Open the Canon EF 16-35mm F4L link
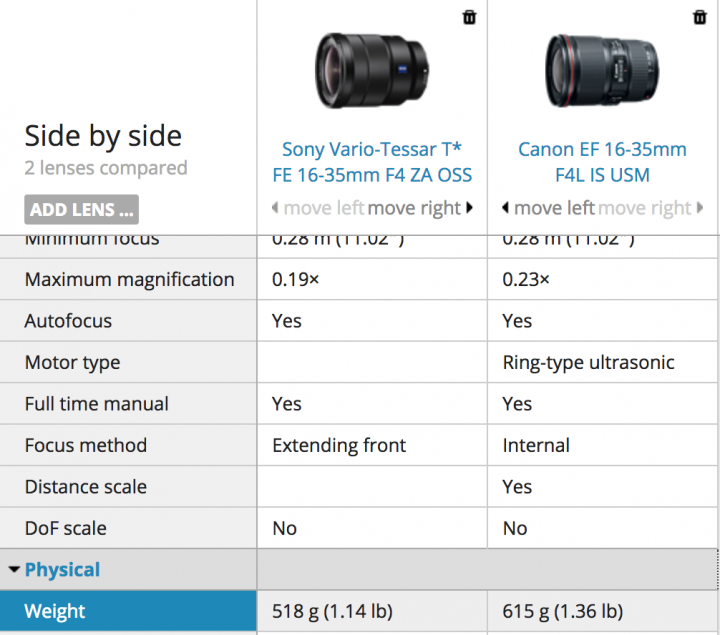720x635 pixels. click(602, 162)
